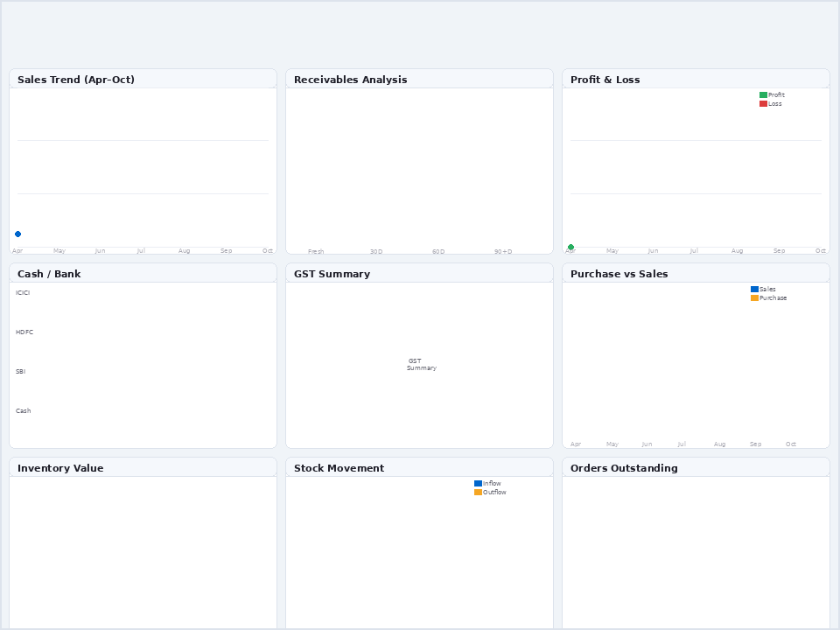
Task: Click the Oct axis label in Sales Trend
Action: coord(268,251)
